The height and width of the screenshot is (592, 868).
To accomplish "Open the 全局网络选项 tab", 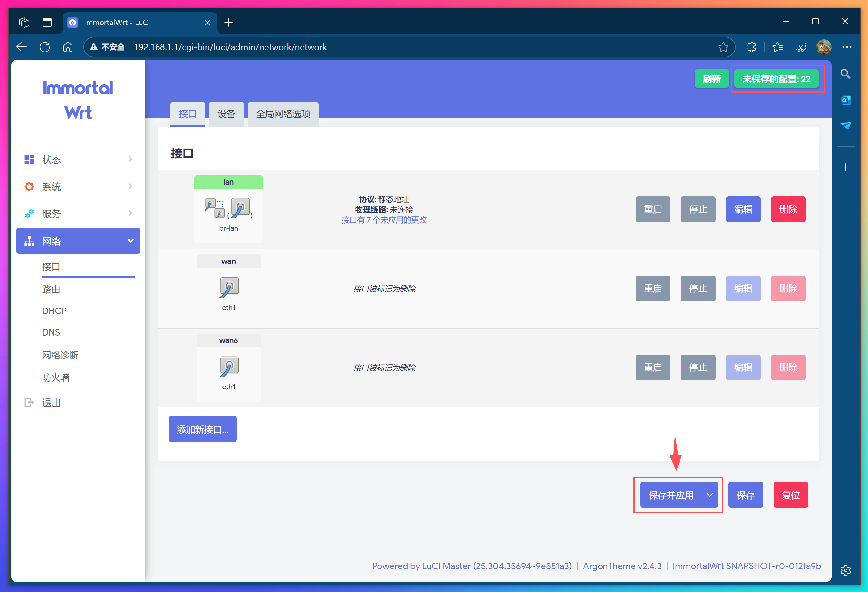I will 283,114.
